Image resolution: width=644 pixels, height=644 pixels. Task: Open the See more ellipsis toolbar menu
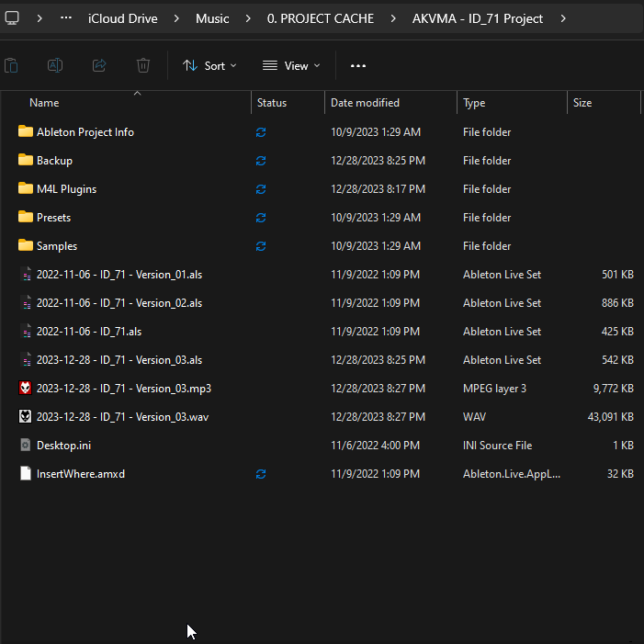click(358, 65)
